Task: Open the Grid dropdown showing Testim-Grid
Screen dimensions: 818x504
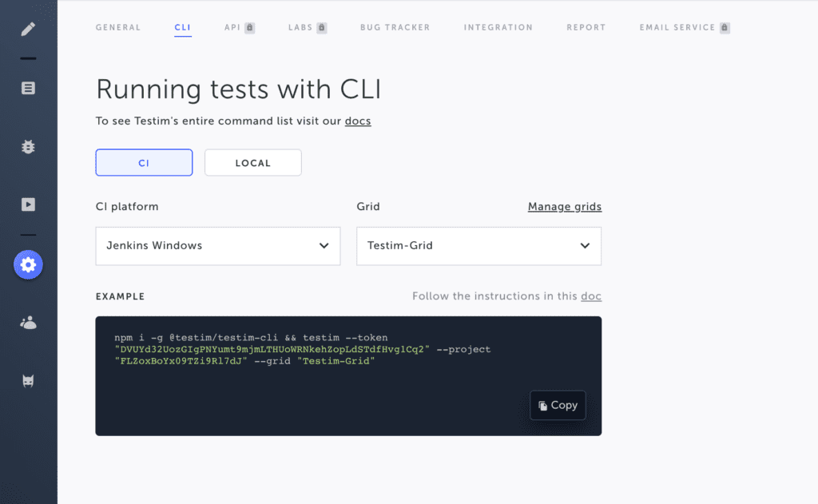Action: (479, 246)
